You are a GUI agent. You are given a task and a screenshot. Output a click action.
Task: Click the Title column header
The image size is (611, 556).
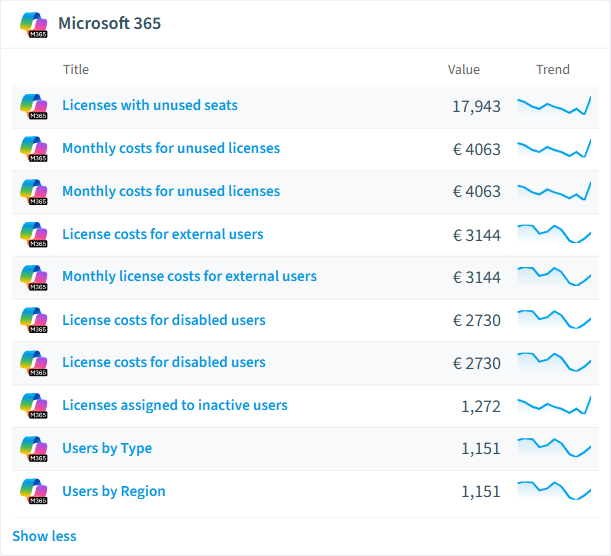coord(76,69)
